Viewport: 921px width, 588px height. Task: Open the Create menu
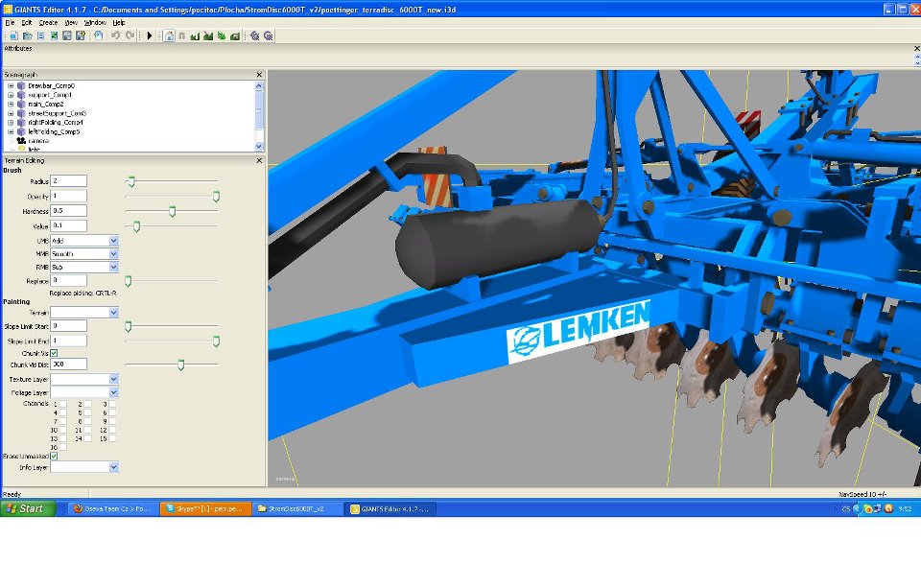click(x=48, y=22)
